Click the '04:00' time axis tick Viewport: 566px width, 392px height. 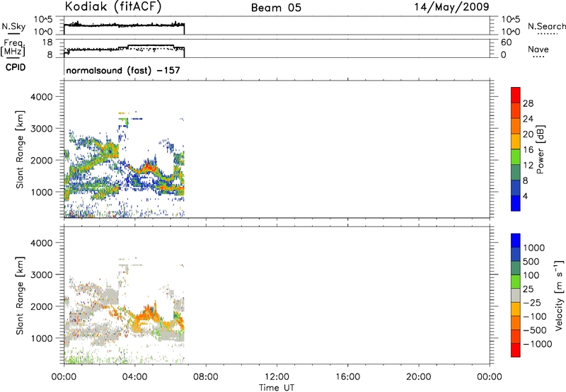[x=134, y=377]
